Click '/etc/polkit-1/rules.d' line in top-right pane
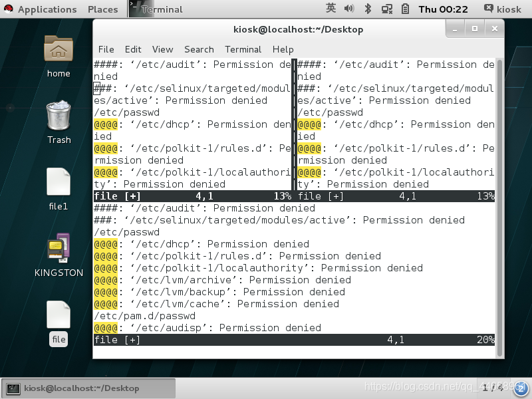Screen dimensions: 532x399 click(x=396, y=154)
